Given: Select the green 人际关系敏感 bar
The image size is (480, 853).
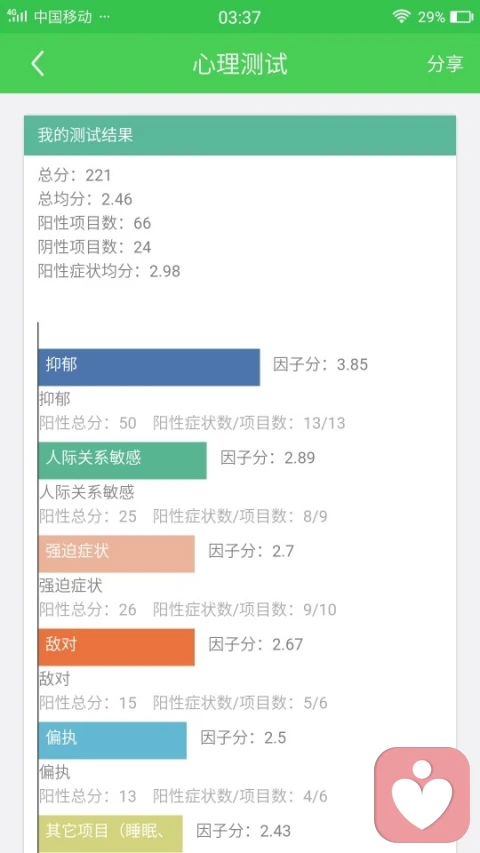Looking at the screenshot, I should pos(122,460).
